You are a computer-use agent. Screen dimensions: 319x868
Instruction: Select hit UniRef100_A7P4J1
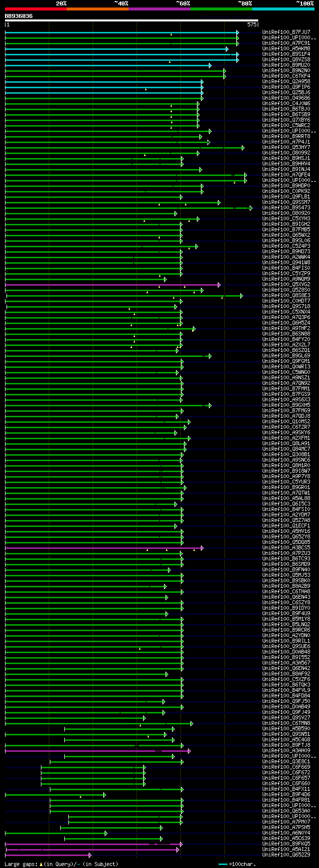pos(286,142)
